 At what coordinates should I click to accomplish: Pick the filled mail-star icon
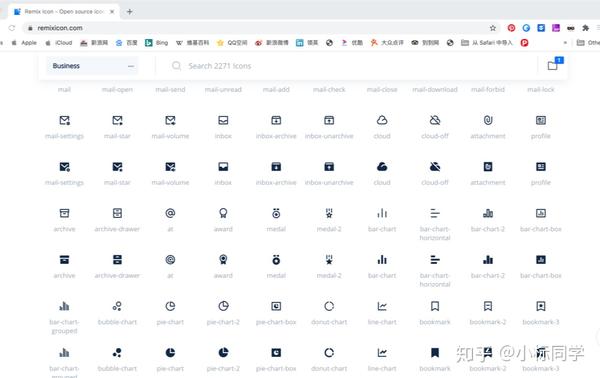click(117, 167)
